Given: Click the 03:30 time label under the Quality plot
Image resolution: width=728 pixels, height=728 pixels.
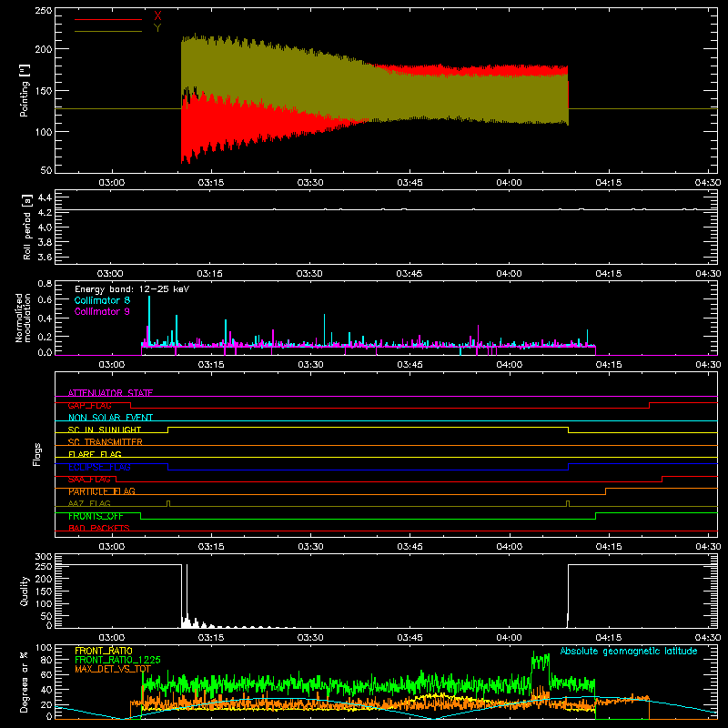Looking at the screenshot, I should coord(310,638).
